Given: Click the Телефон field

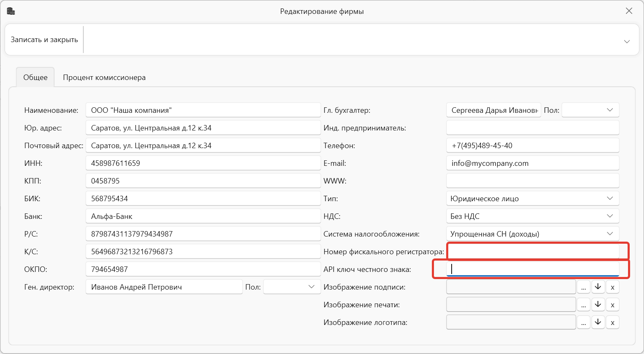Looking at the screenshot, I should (532, 145).
